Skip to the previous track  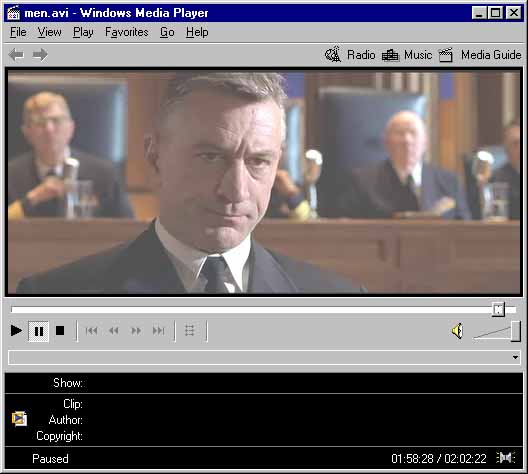point(91,331)
